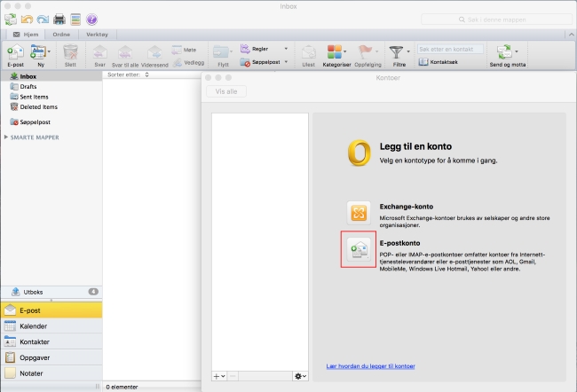
Task: Open the Regler dropdown
Action: (286, 49)
